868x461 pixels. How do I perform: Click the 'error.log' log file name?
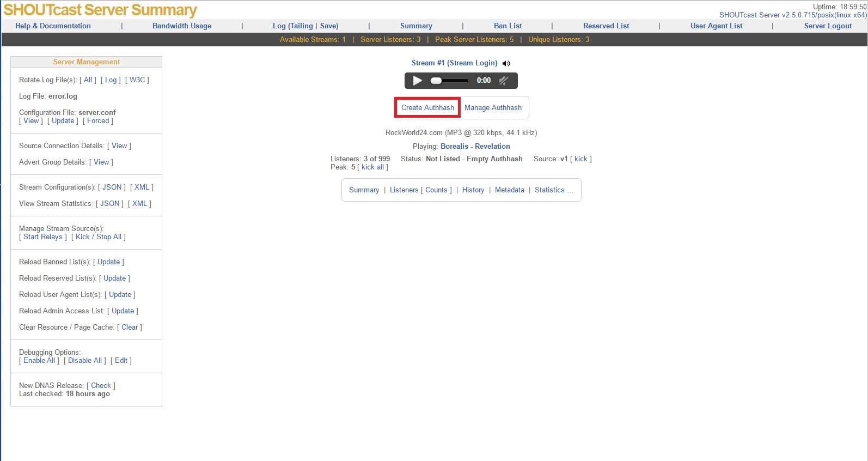63,96
